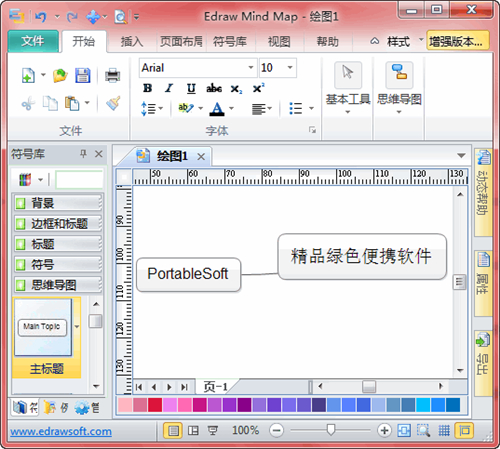The height and width of the screenshot is (449, 500).
Task: Open the Paste options dropdown arrow
Action: 87,103
